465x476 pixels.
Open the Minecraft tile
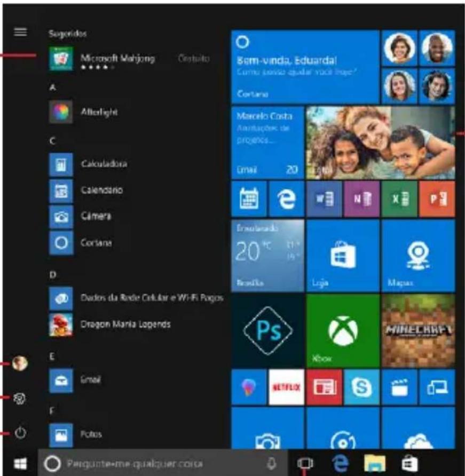pyautogui.click(x=418, y=330)
